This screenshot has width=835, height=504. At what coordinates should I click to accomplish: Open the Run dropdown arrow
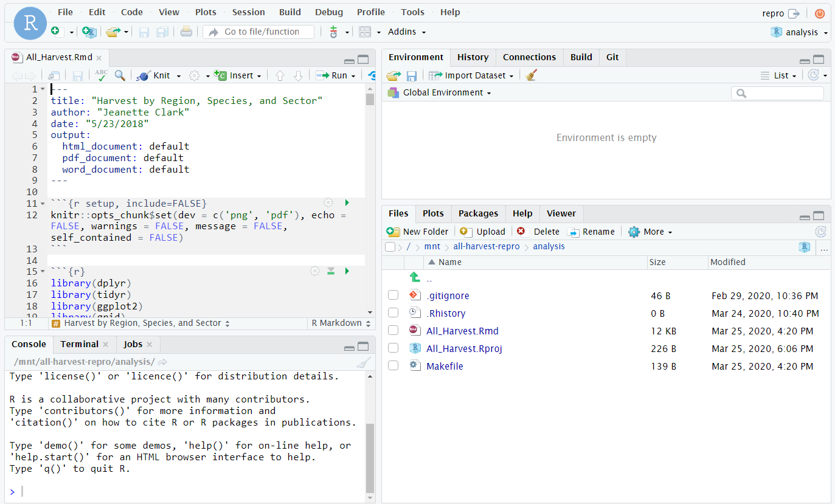pos(354,76)
